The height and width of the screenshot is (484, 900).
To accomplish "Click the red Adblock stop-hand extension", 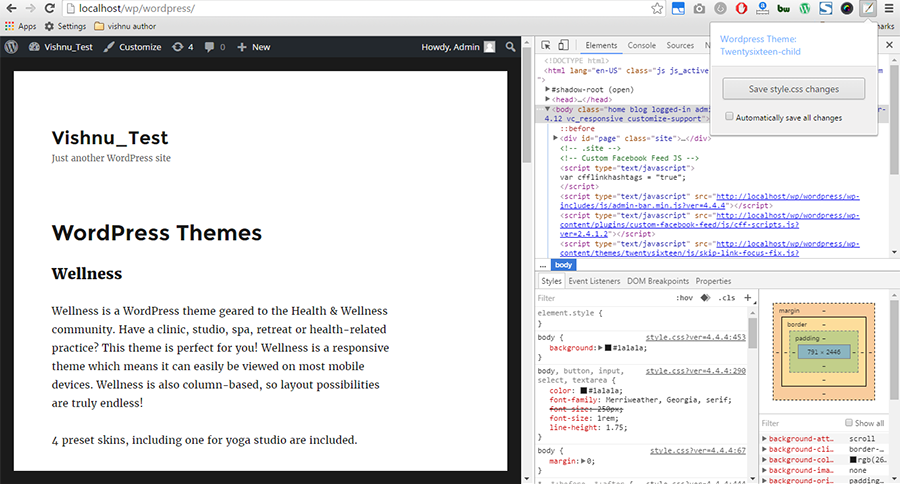I will (742, 9).
